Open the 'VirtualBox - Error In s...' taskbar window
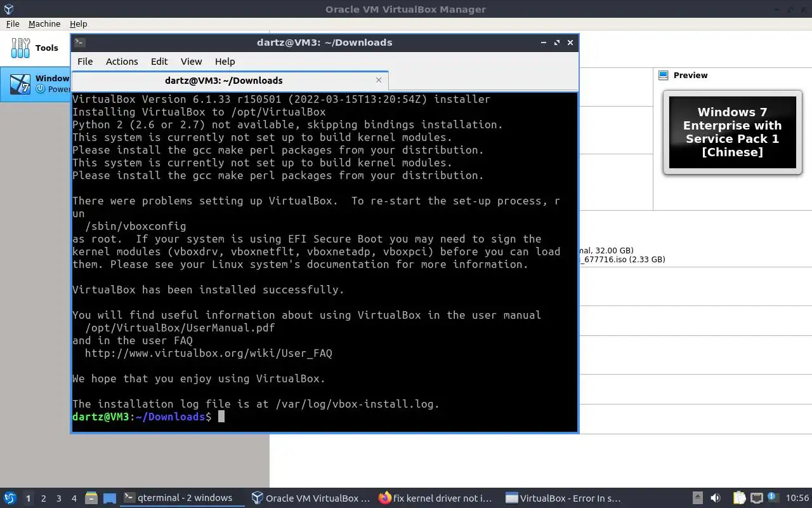This screenshot has height=508, width=812. (565, 498)
